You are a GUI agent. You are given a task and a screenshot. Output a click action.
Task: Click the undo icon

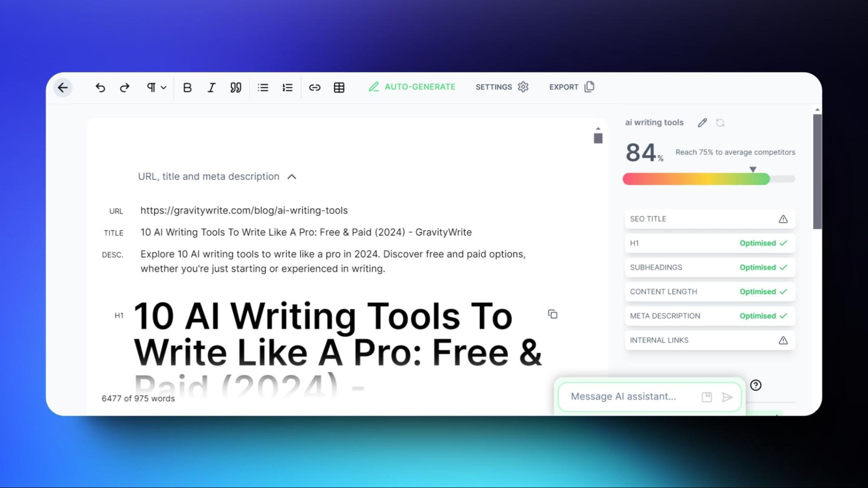[100, 87]
